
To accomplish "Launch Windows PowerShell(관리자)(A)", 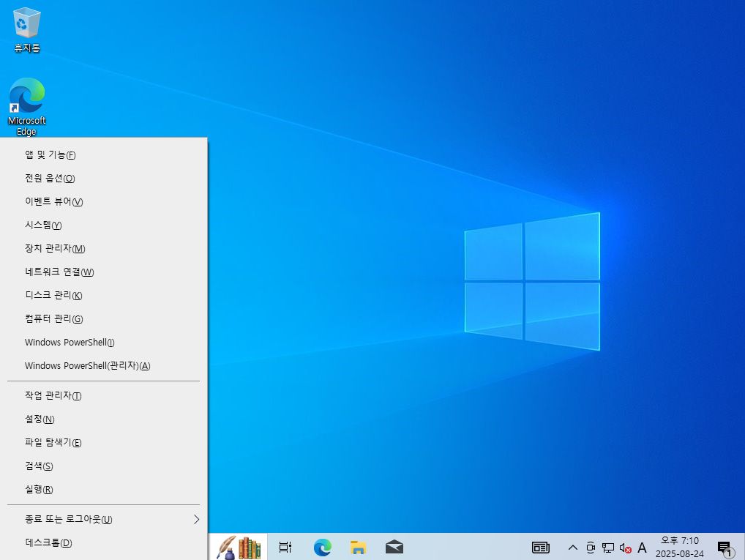I will pos(104,365).
